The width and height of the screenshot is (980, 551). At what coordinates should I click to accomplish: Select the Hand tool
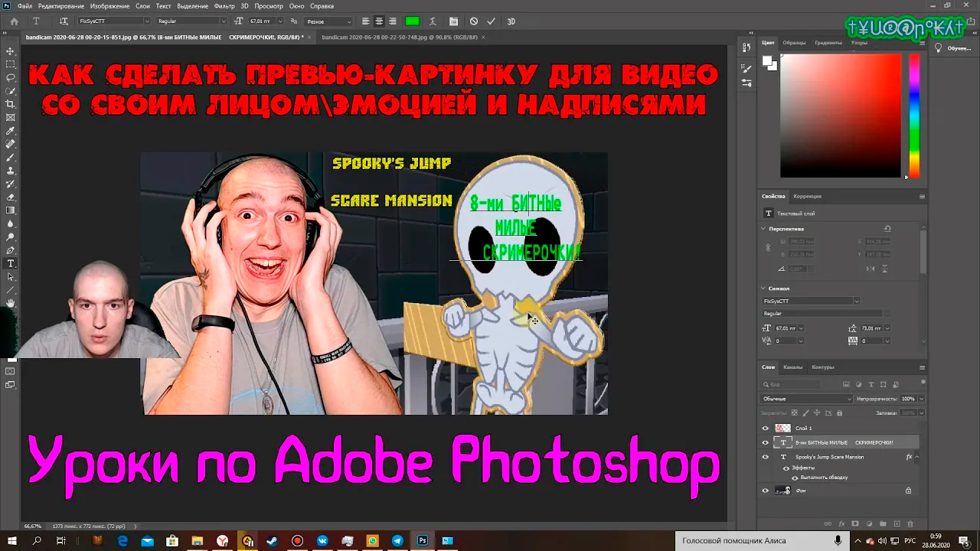point(10,303)
